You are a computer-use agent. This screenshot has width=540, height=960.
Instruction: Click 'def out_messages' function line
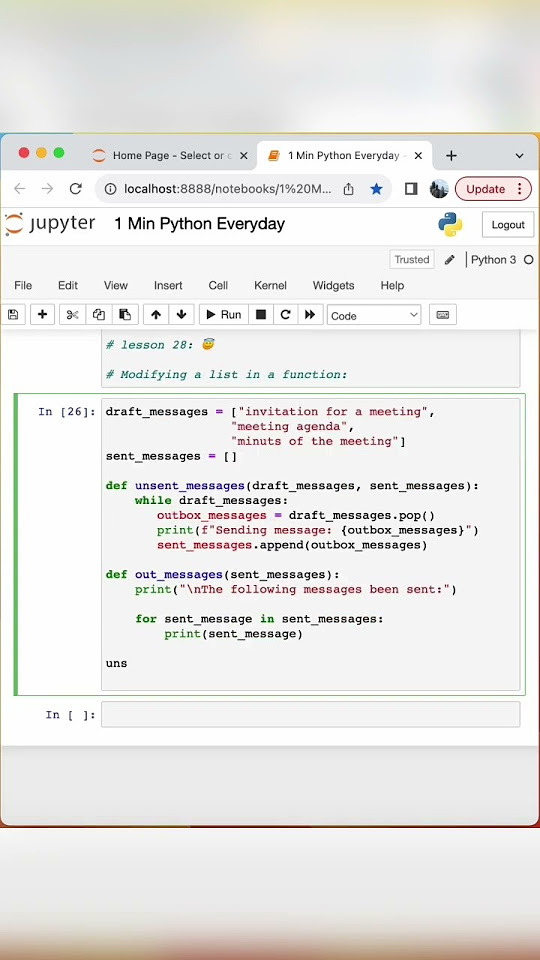click(x=222, y=574)
